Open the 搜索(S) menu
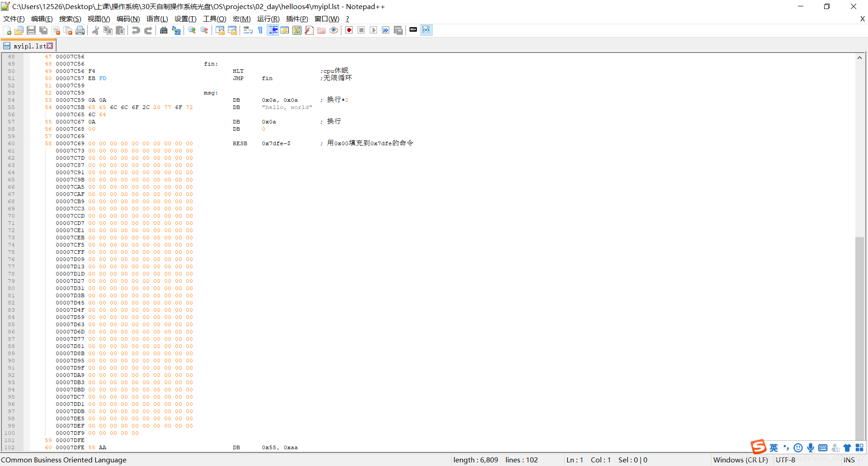 (70, 19)
